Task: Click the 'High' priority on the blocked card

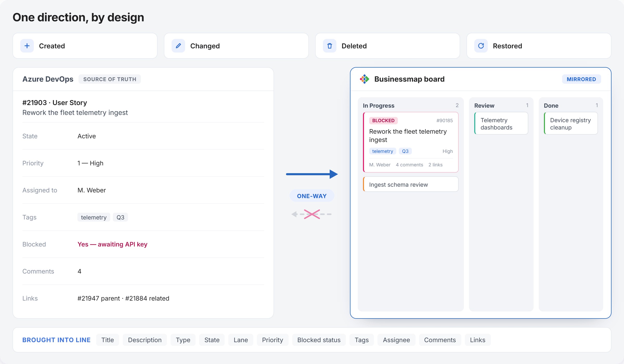Action: pyautogui.click(x=448, y=151)
